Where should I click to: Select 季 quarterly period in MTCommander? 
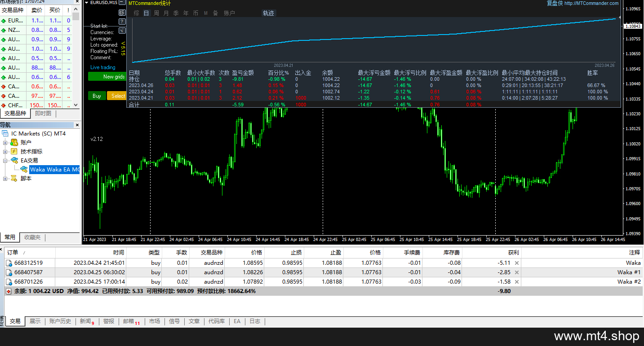pyautogui.click(x=176, y=13)
